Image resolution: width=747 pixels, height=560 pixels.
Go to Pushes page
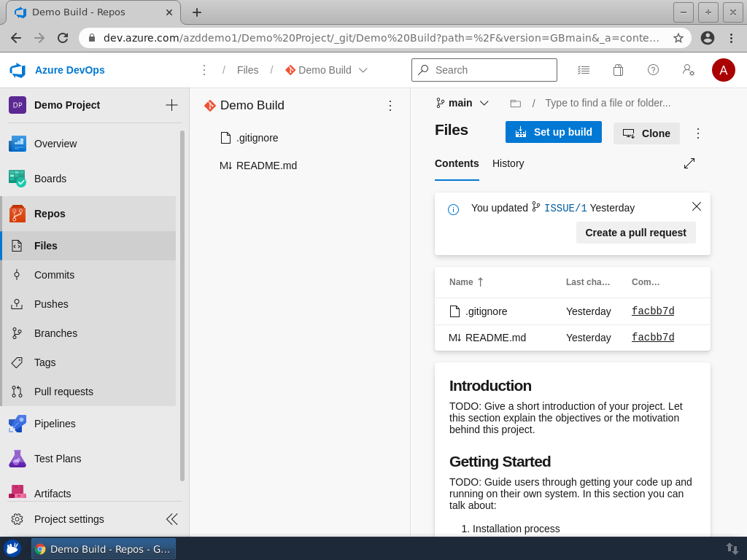point(88,304)
